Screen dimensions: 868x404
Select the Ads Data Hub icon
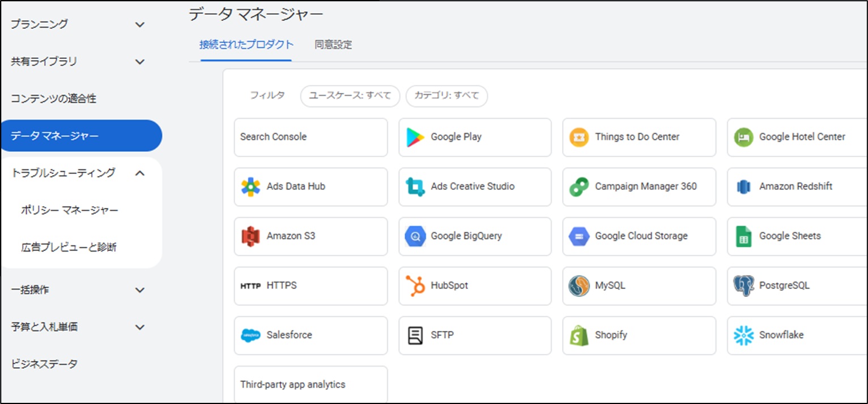pos(250,186)
